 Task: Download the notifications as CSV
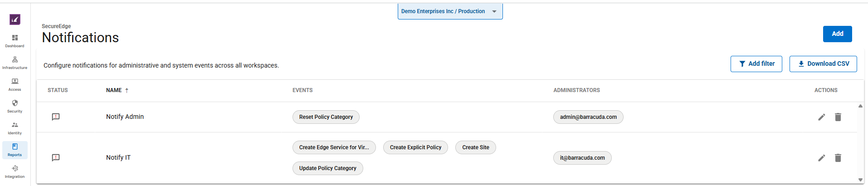[x=823, y=64]
